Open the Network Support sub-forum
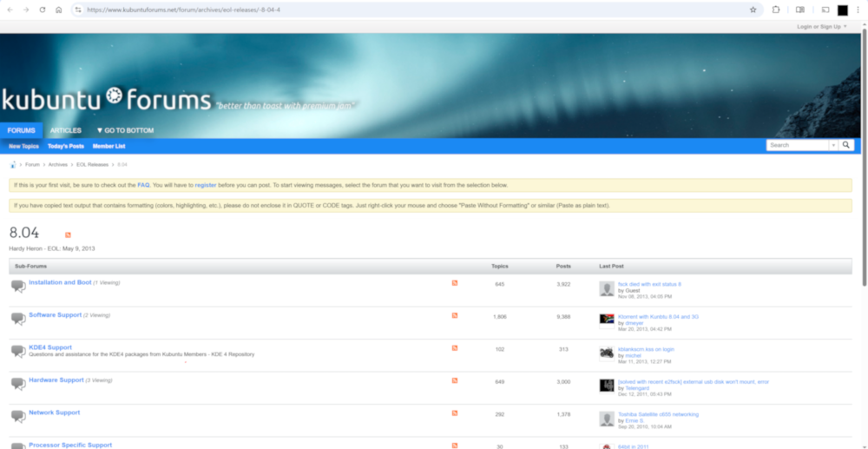 coord(54,413)
